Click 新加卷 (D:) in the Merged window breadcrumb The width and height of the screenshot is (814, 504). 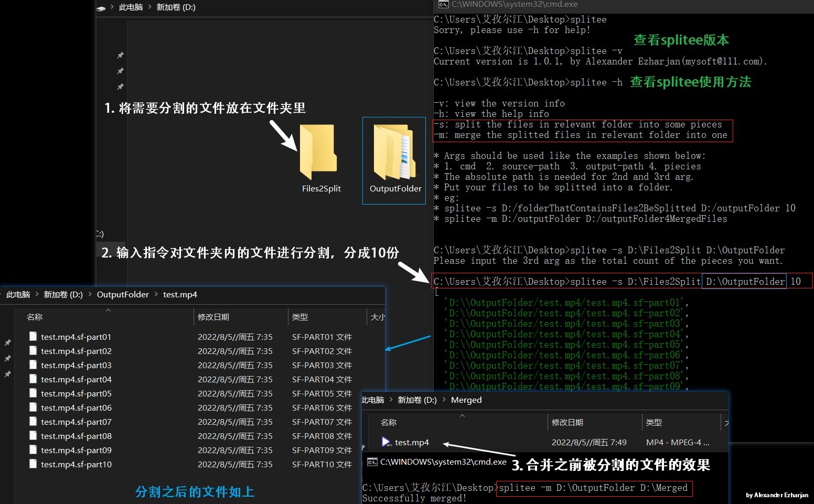[417, 400]
